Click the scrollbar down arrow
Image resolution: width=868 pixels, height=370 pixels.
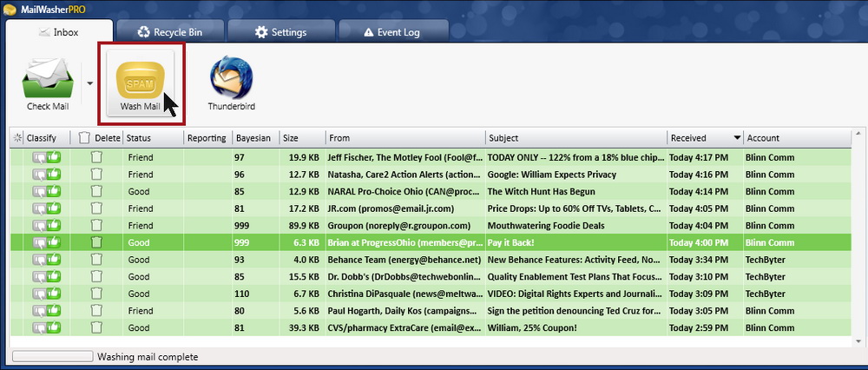pos(858,341)
